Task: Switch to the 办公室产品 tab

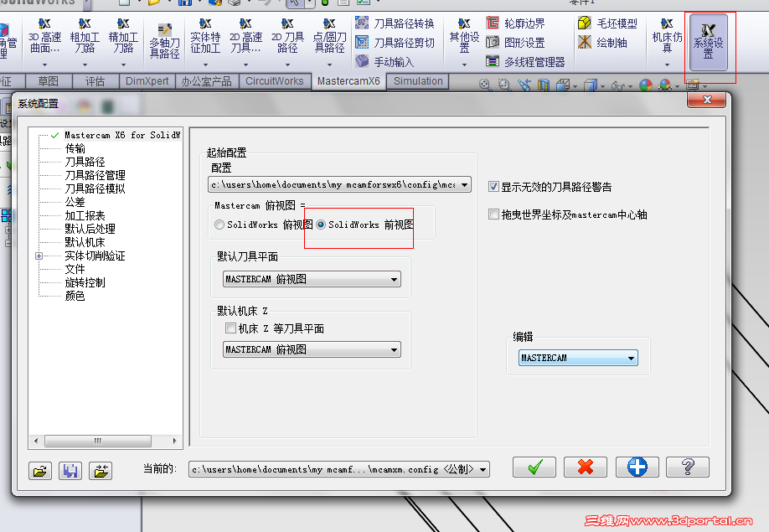Action: click(x=206, y=81)
